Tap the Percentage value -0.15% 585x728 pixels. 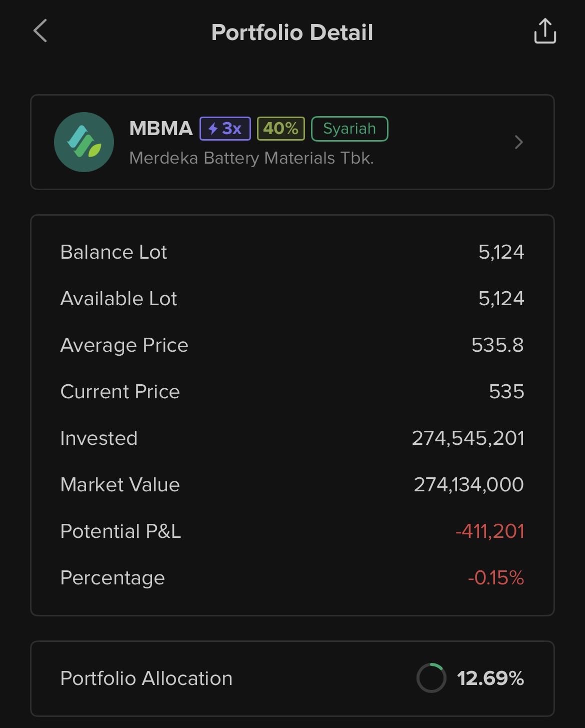tap(495, 578)
